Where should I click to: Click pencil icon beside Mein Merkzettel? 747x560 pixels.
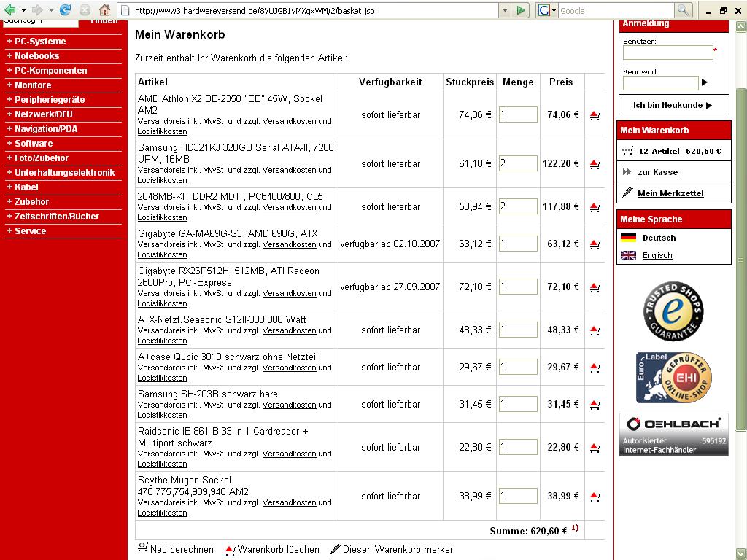click(x=627, y=192)
